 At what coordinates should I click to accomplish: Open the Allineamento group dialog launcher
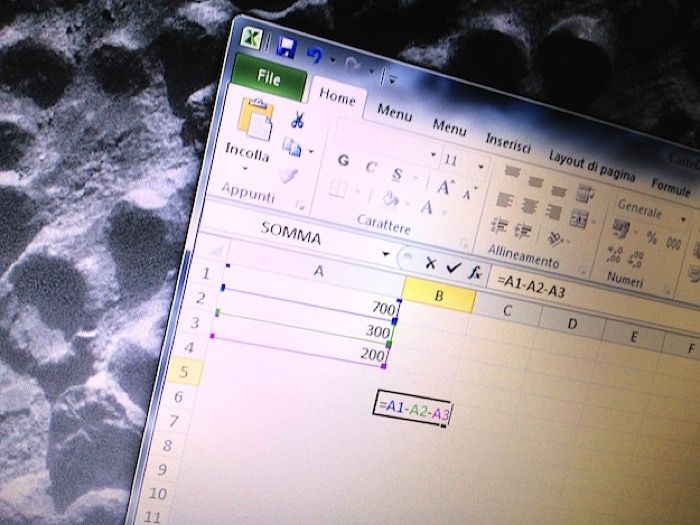coord(582,270)
